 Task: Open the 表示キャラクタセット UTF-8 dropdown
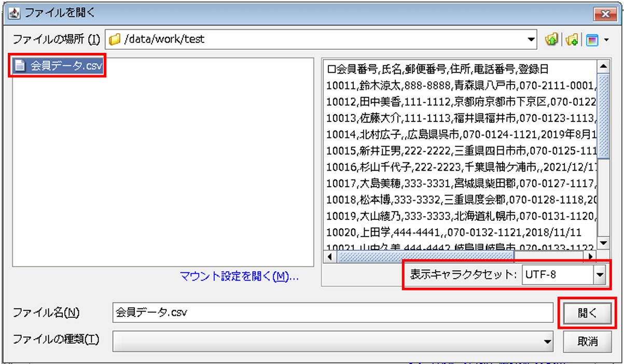point(600,275)
